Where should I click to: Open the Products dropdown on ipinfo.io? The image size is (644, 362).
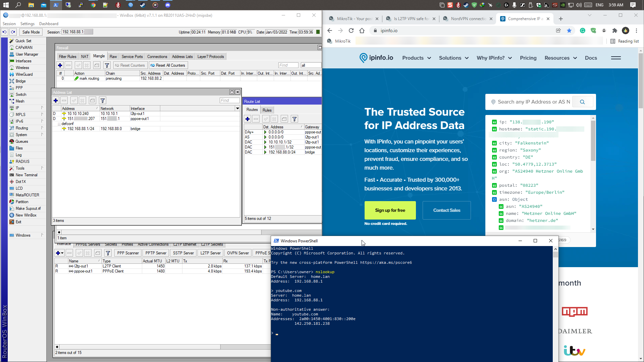[417, 58]
